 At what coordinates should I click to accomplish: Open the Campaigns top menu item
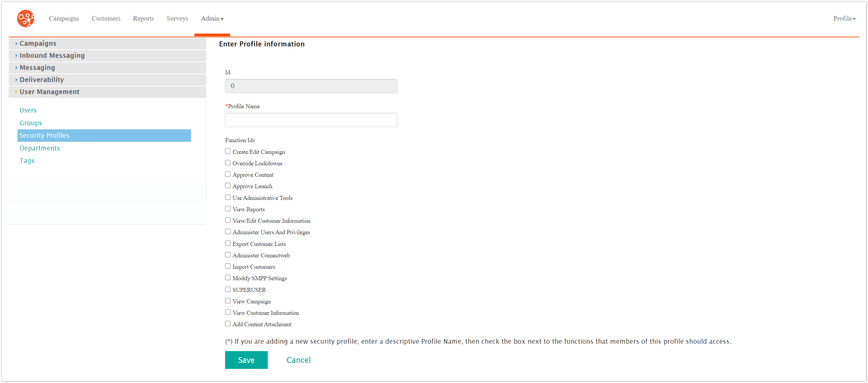[64, 18]
